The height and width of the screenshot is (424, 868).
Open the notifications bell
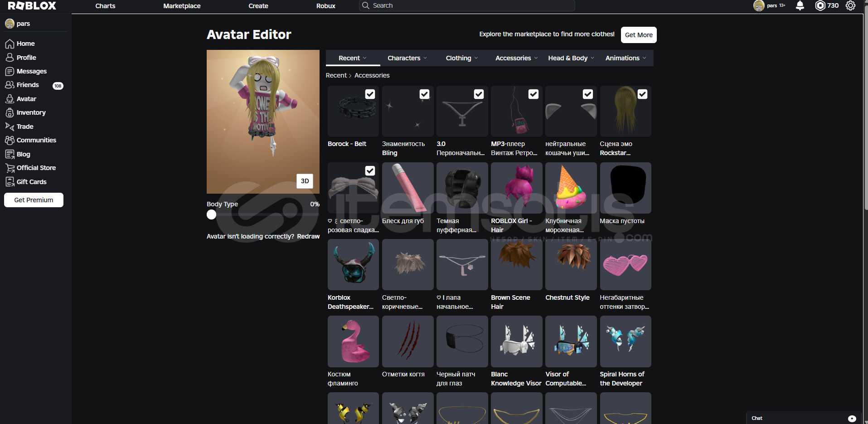click(800, 5)
